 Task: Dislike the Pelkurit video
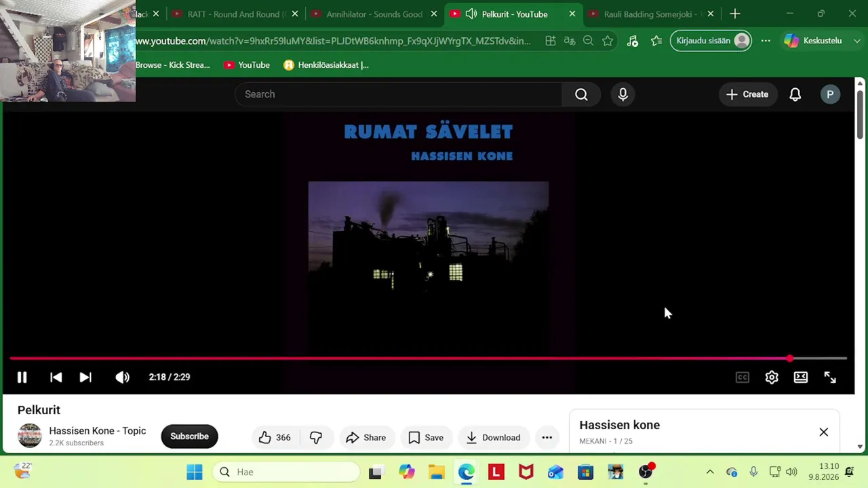tap(316, 437)
